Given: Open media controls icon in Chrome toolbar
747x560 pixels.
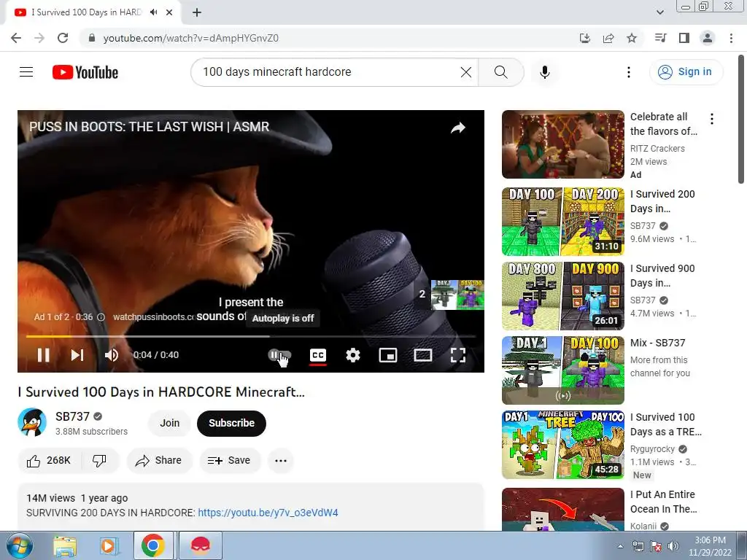Looking at the screenshot, I should click(x=660, y=38).
